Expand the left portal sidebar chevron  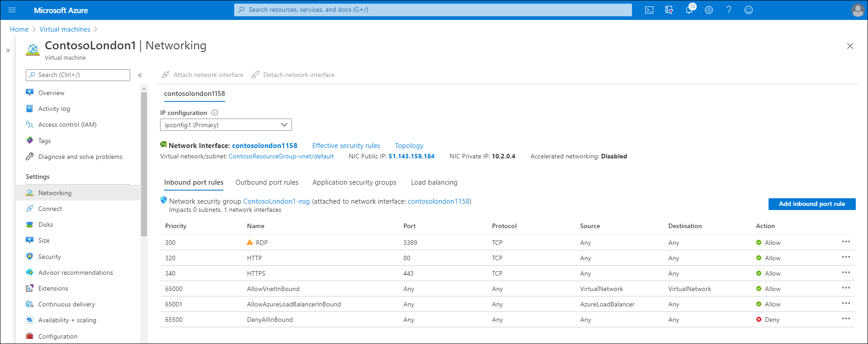(8, 51)
